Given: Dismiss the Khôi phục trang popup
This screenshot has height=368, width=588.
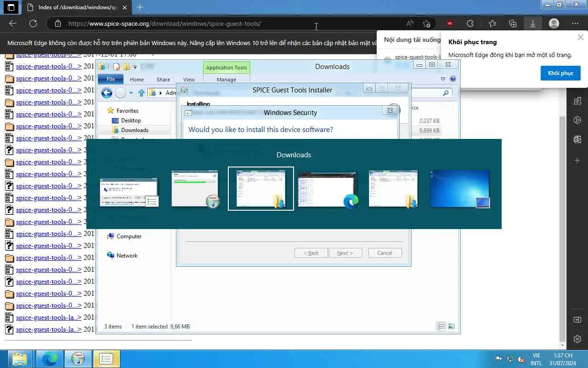Looking at the screenshot, I should click(581, 37).
